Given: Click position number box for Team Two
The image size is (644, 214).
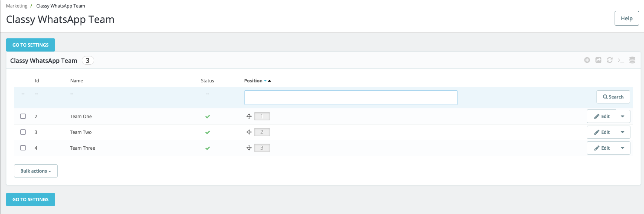Looking at the screenshot, I should coord(262,132).
